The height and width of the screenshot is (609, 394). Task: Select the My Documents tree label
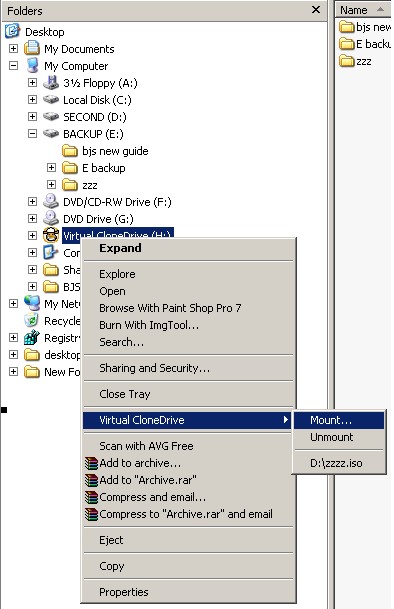(x=79, y=49)
